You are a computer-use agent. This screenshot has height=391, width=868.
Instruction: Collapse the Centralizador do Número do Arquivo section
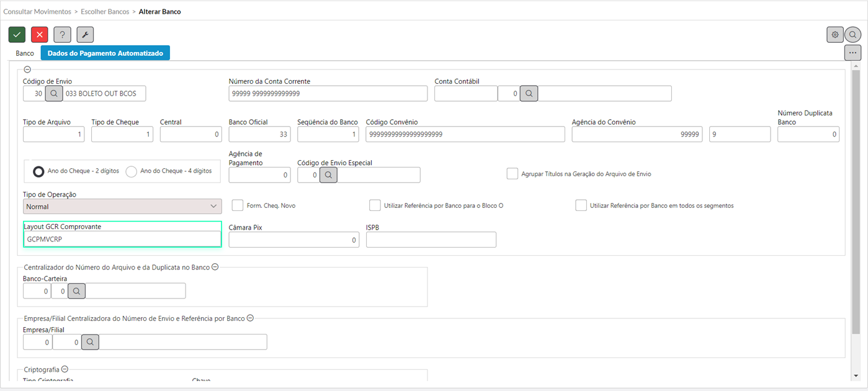(215, 267)
